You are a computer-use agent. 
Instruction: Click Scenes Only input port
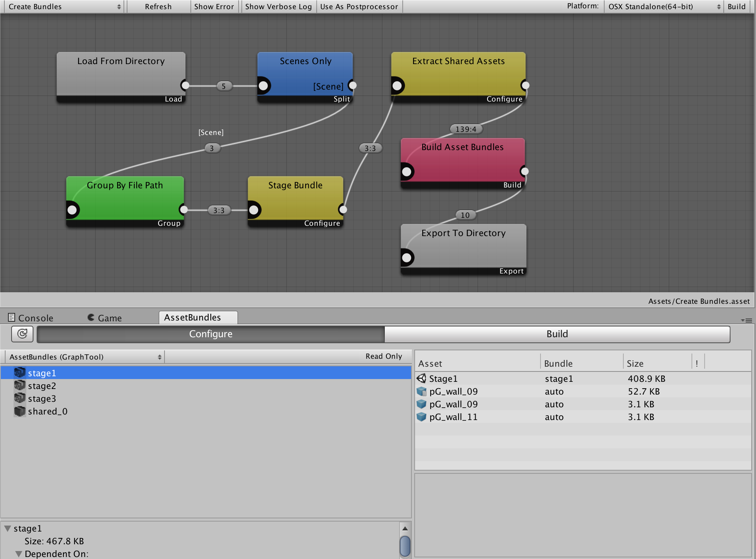point(263,86)
